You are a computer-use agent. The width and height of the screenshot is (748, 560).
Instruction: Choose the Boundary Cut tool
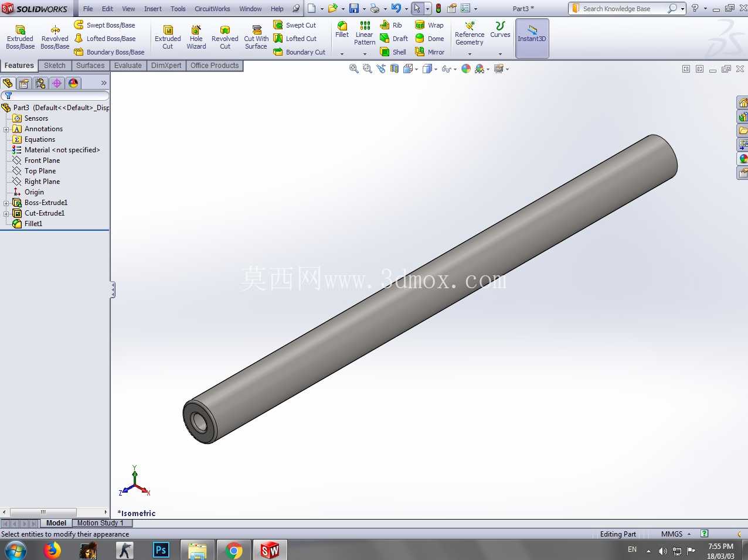(300, 52)
